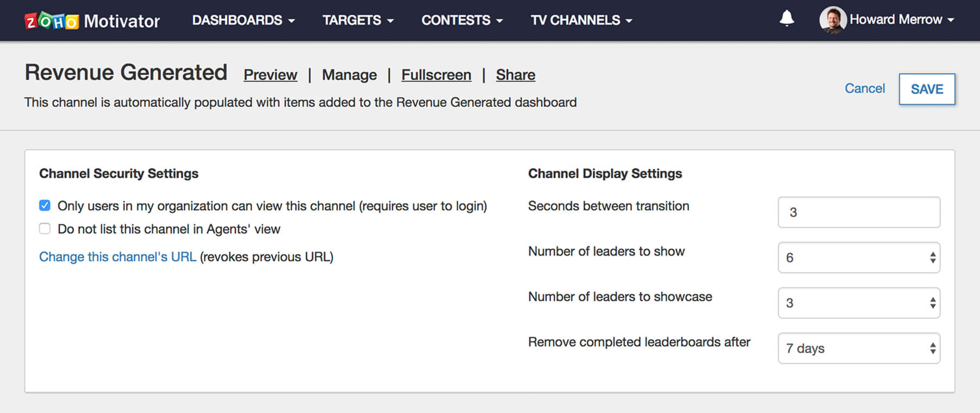Click the Revenue Generated heading

pos(126,72)
